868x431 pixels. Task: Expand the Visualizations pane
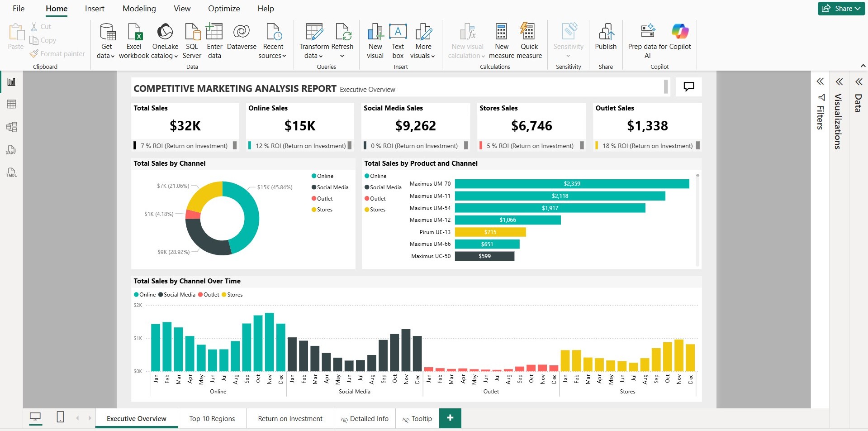click(x=839, y=82)
